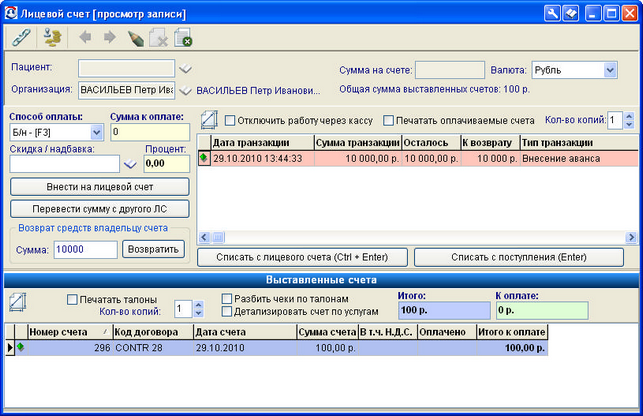The height and width of the screenshot is (416, 643).
Task: Click Внести на лицевой счет button
Action: click(x=100, y=187)
